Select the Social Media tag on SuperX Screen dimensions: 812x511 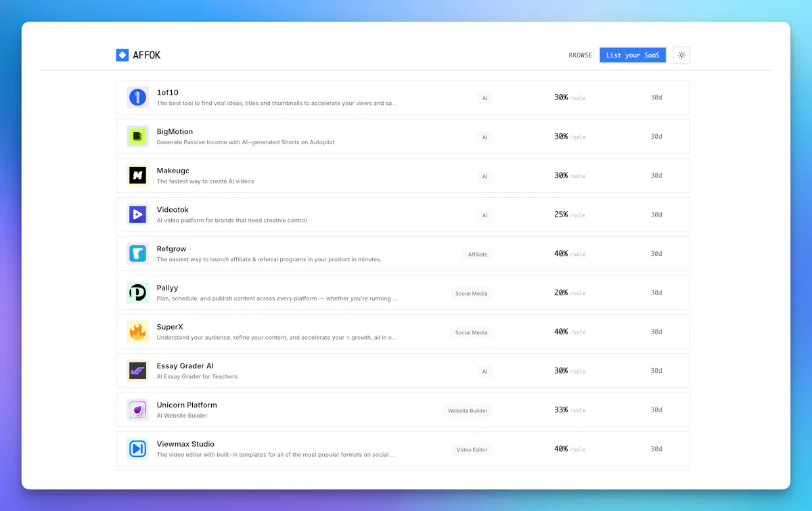(x=472, y=332)
